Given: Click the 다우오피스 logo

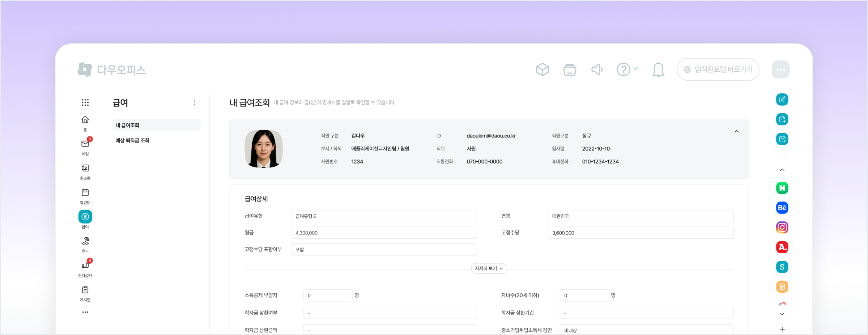Looking at the screenshot, I should (111, 69).
